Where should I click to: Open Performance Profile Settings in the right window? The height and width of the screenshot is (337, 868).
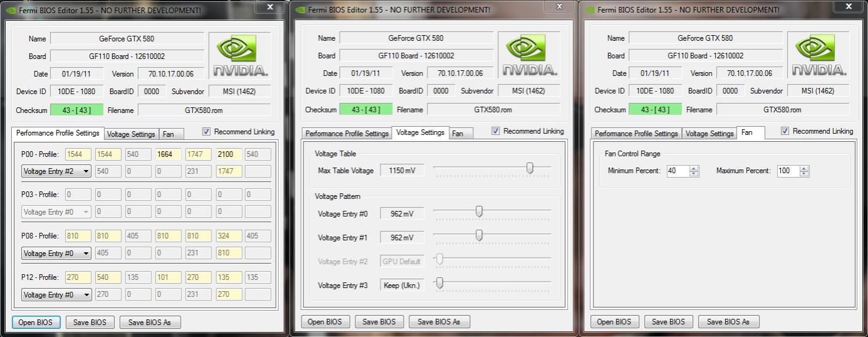click(x=636, y=134)
